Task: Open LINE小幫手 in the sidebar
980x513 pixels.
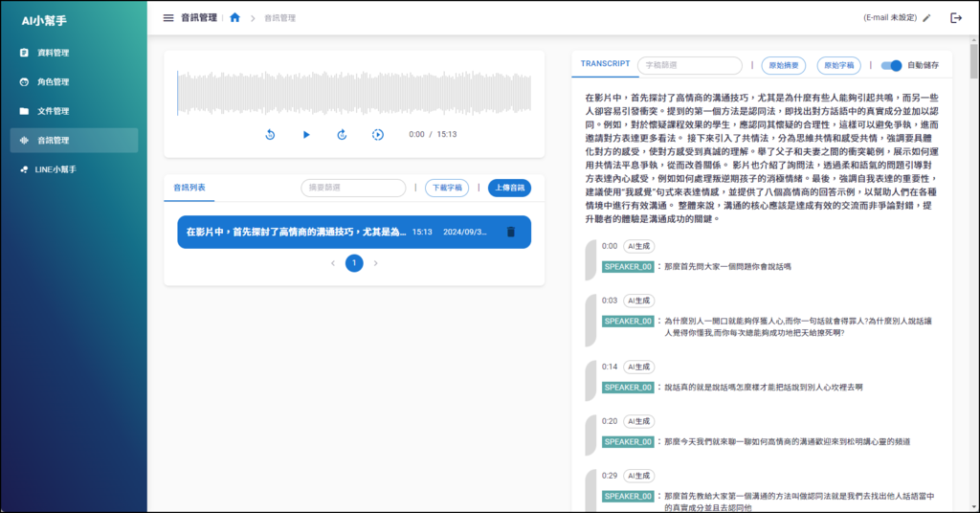Action: (74, 169)
